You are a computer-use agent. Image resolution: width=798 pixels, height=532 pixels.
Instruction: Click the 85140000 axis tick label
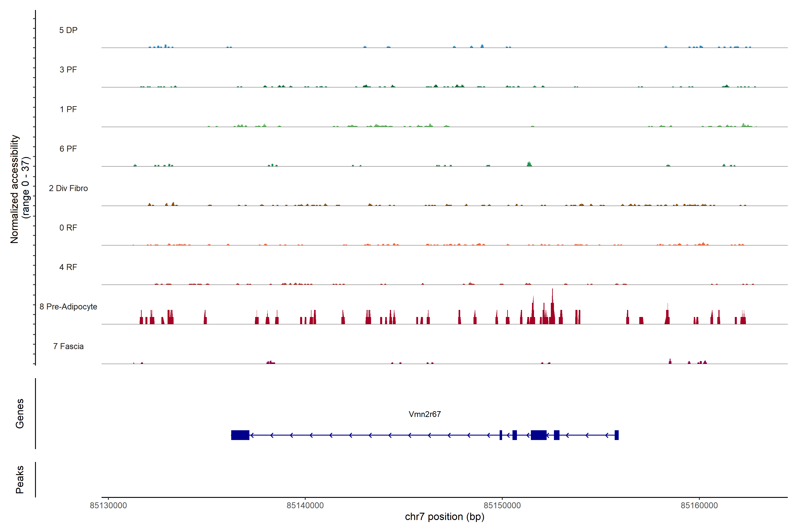tap(305, 506)
